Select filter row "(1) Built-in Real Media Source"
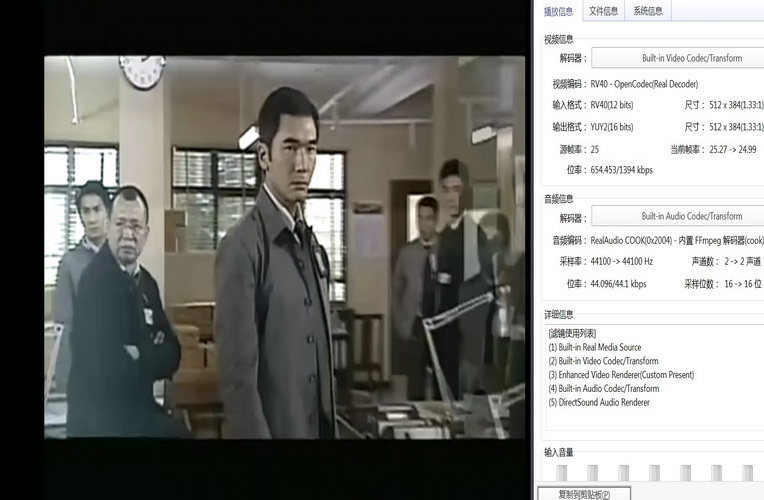The width and height of the screenshot is (764, 500). tap(595, 347)
